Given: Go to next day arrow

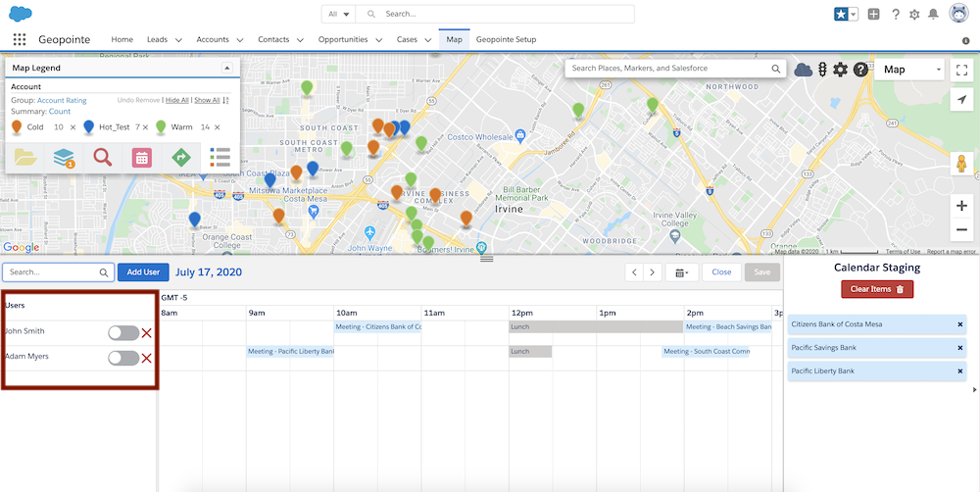Looking at the screenshot, I should 653,272.
